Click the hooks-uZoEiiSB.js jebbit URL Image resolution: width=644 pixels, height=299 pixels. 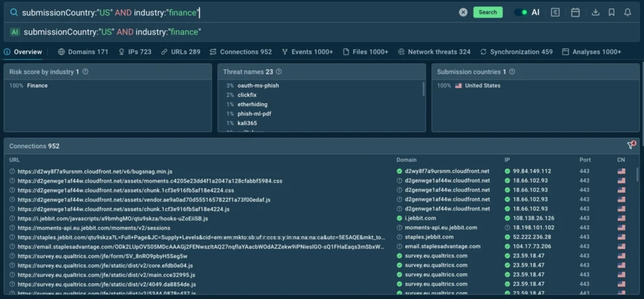coord(113,218)
